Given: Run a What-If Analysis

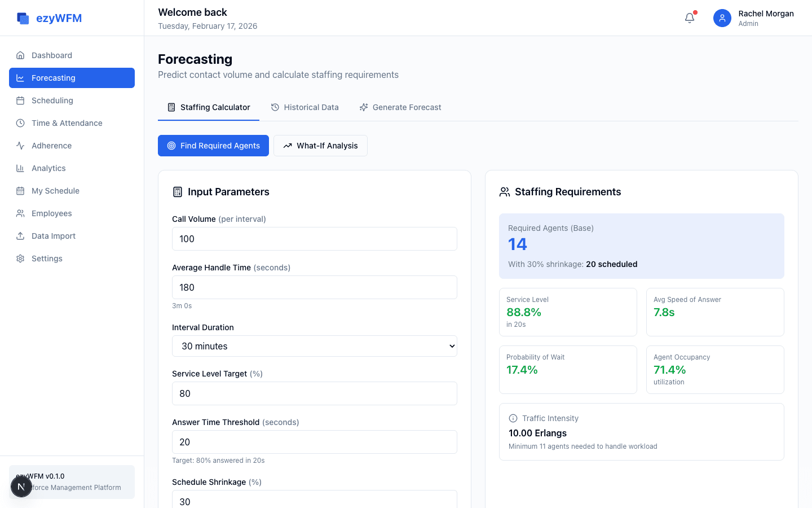Looking at the screenshot, I should point(320,146).
